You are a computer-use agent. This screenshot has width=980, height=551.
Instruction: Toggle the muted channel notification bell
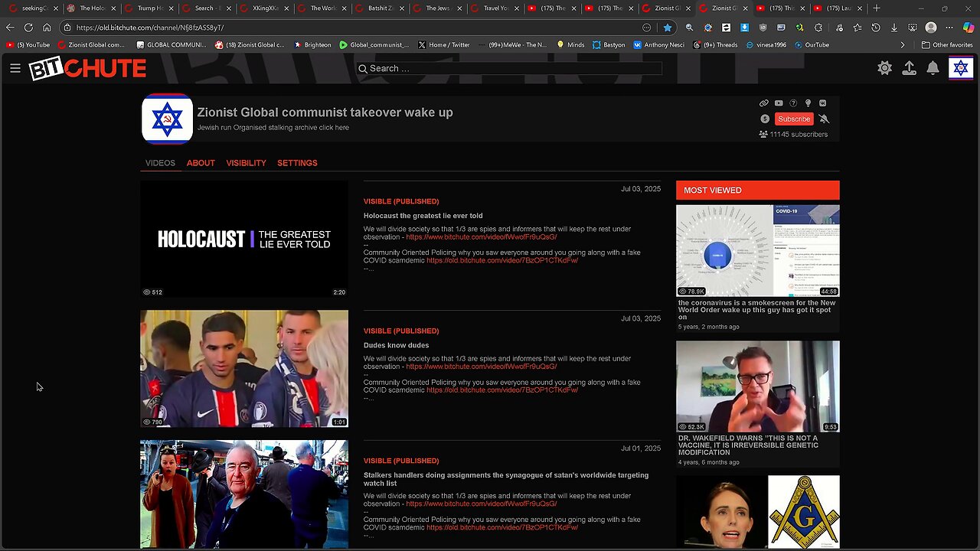pyautogui.click(x=824, y=119)
